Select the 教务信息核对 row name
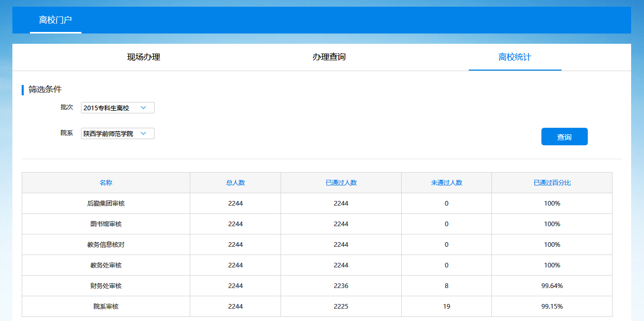Image resolution: width=644 pixels, height=321 pixels. [106, 245]
